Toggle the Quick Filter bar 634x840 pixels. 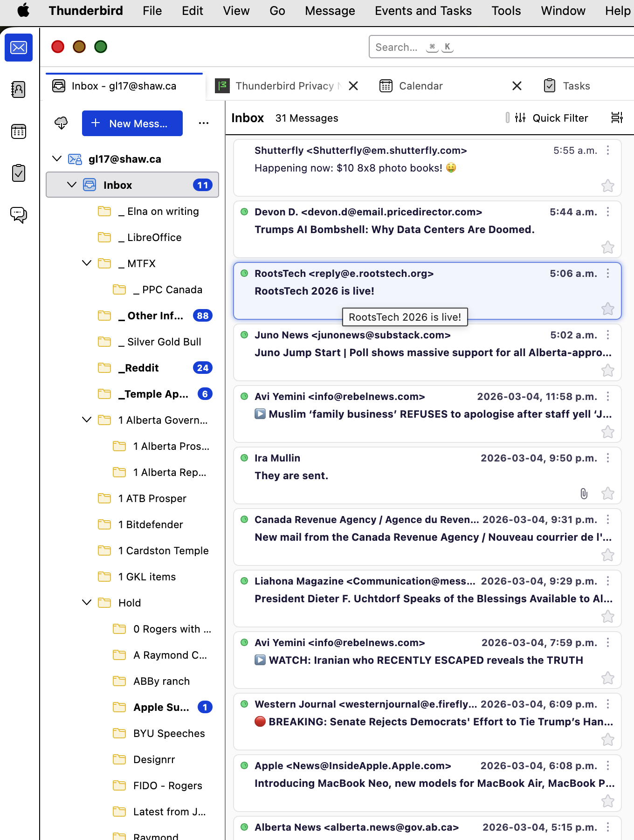click(551, 118)
